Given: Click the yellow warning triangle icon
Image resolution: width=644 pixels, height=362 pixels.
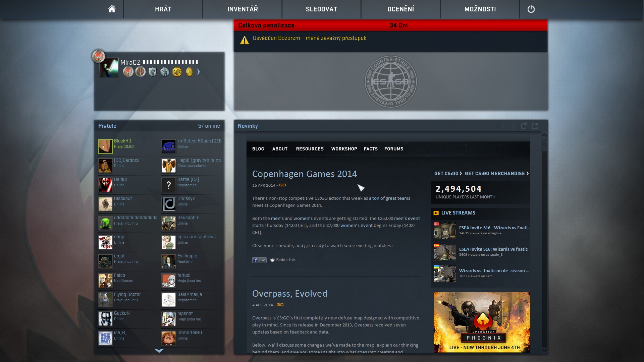Looking at the screenshot, I should pos(244,41).
